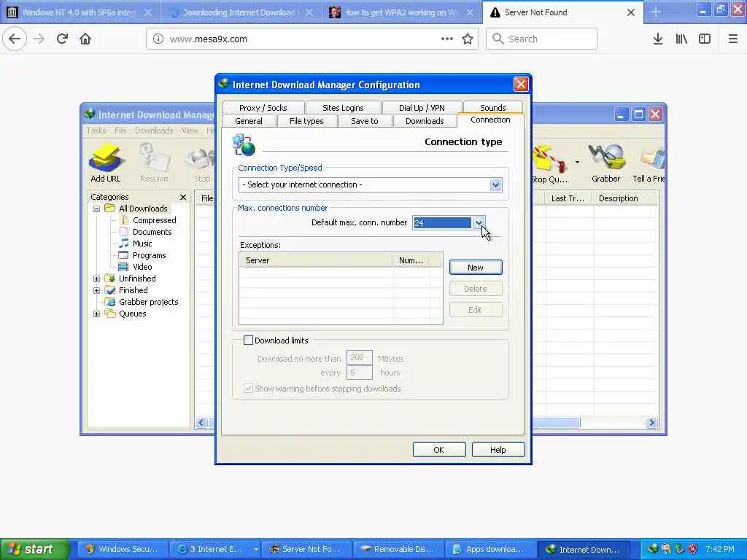Bookmark this page with the star icon
This screenshot has height=560, width=747.
[x=468, y=39]
